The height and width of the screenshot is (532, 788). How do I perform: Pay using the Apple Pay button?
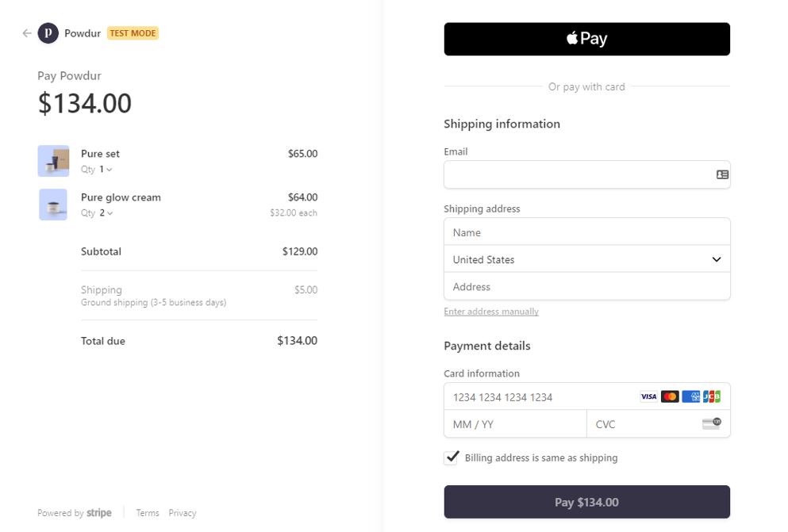point(586,39)
